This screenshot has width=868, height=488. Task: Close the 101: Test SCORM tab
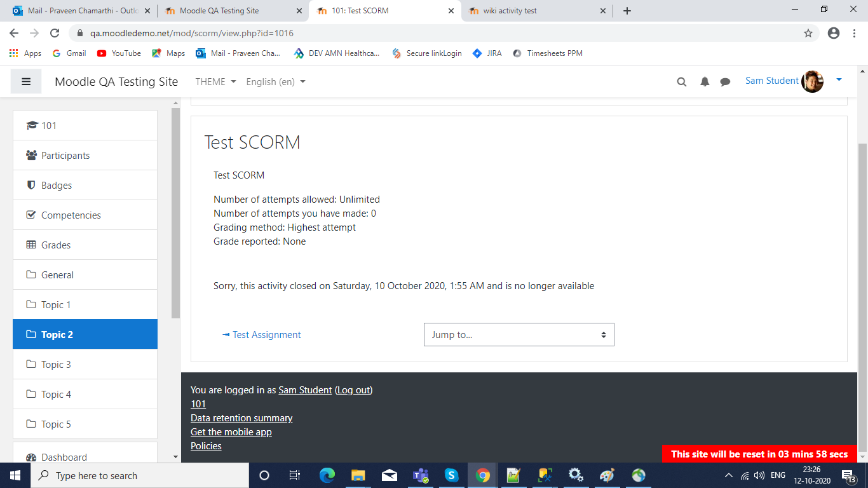(451, 11)
